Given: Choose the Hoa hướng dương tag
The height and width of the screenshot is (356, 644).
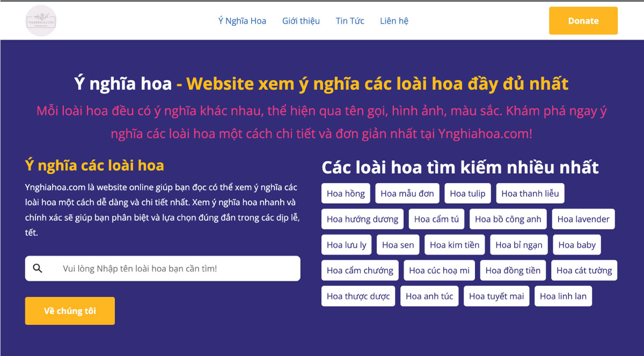Looking at the screenshot, I should pos(362,219).
